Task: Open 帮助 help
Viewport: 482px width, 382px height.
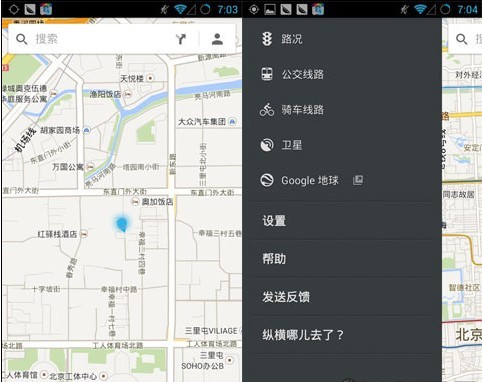Action: (342, 259)
